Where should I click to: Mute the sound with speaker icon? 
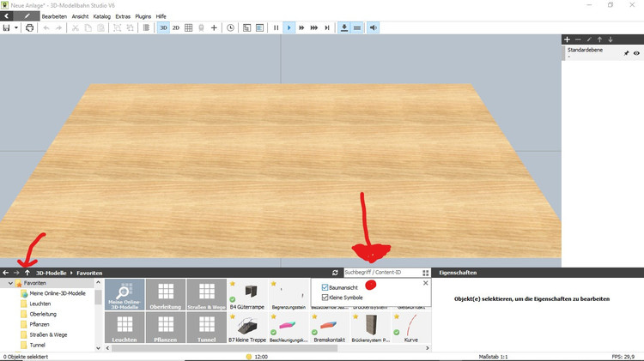pos(374,28)
